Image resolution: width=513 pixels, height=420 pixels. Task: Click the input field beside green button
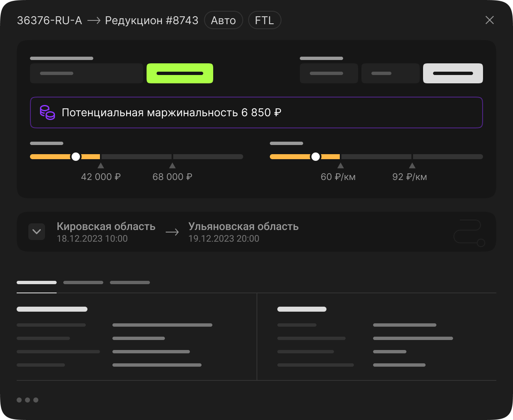click(87, 73)
